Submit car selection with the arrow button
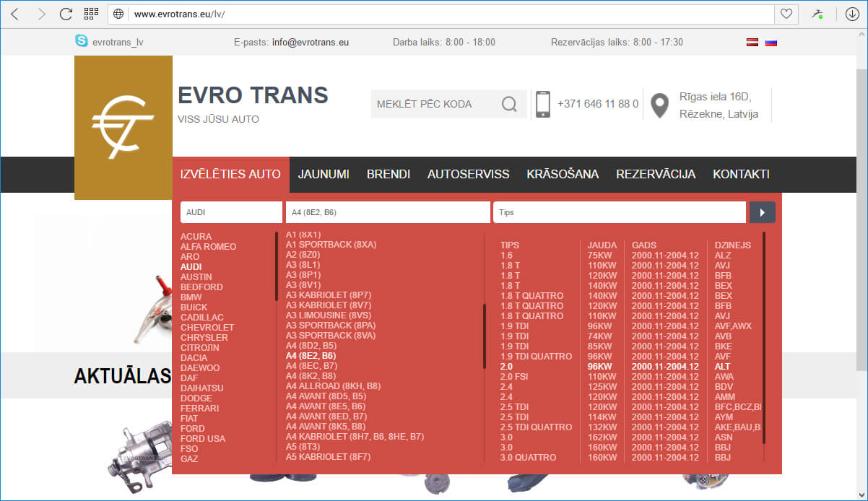This screenshot has height=501, width=868. [x=763, y=212]
